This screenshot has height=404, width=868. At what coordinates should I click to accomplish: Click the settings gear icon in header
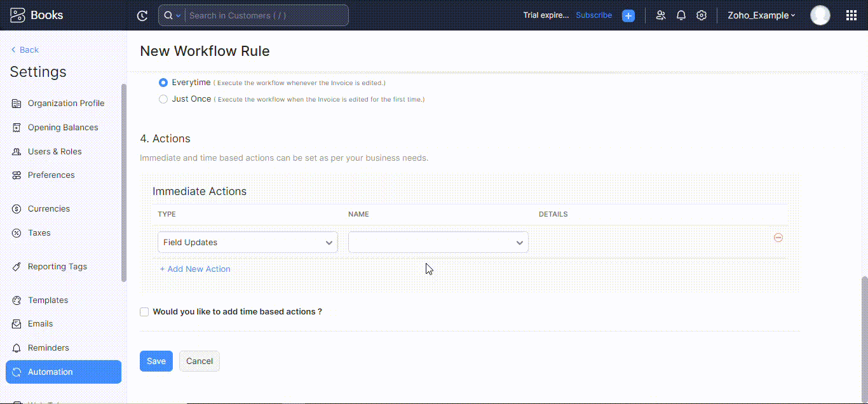tap(702, 15)
